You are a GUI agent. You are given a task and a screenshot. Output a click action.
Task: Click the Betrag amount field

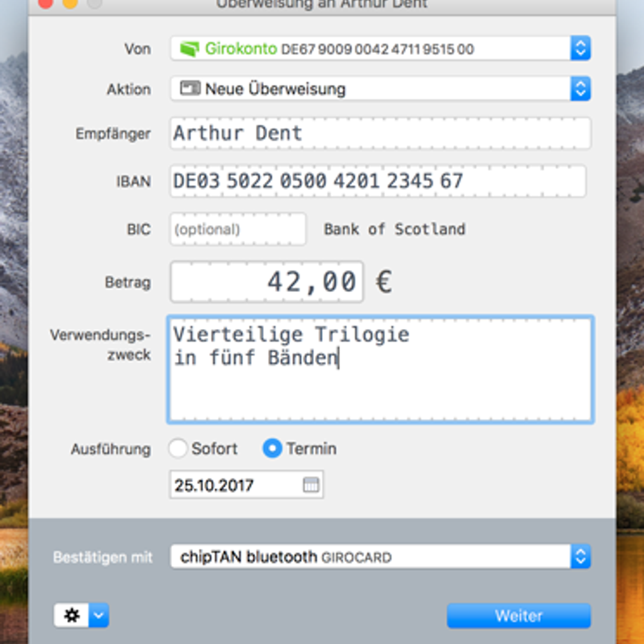(x=266, y=281)
